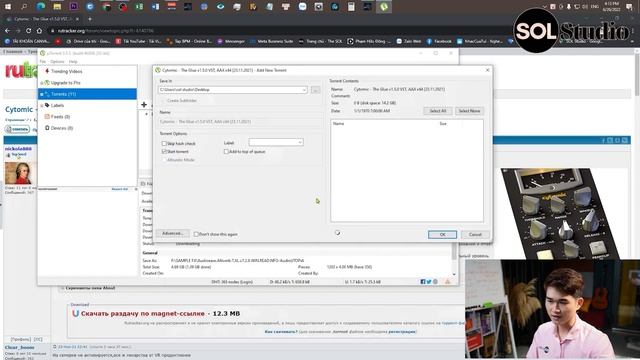Open File Explorer from the taskbar

pos(57,7)
